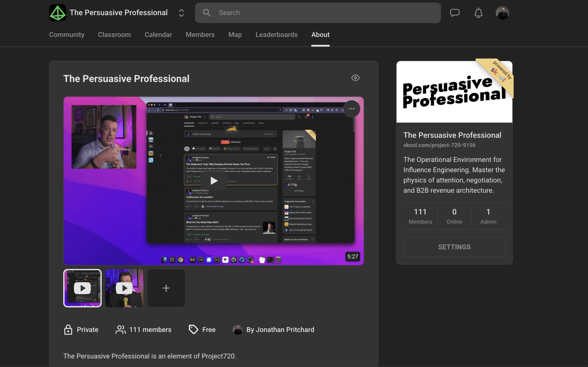Add new media with plus tile
Screen dimensions: 588x367
[166, 288]
